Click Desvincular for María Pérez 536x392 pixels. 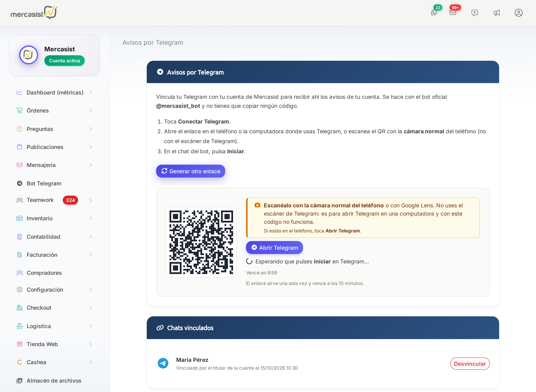click(470, 364)
